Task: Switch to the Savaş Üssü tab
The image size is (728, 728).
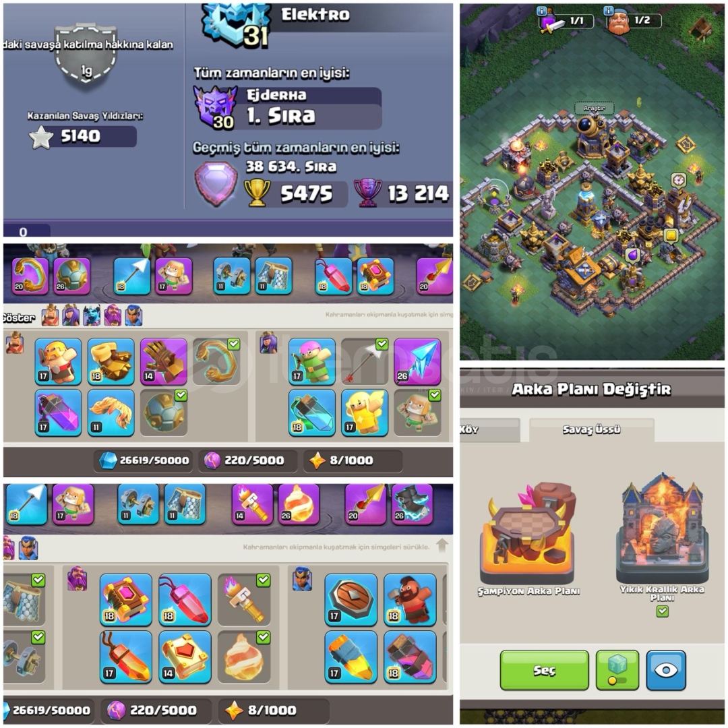Action: [x=592, y=429]
